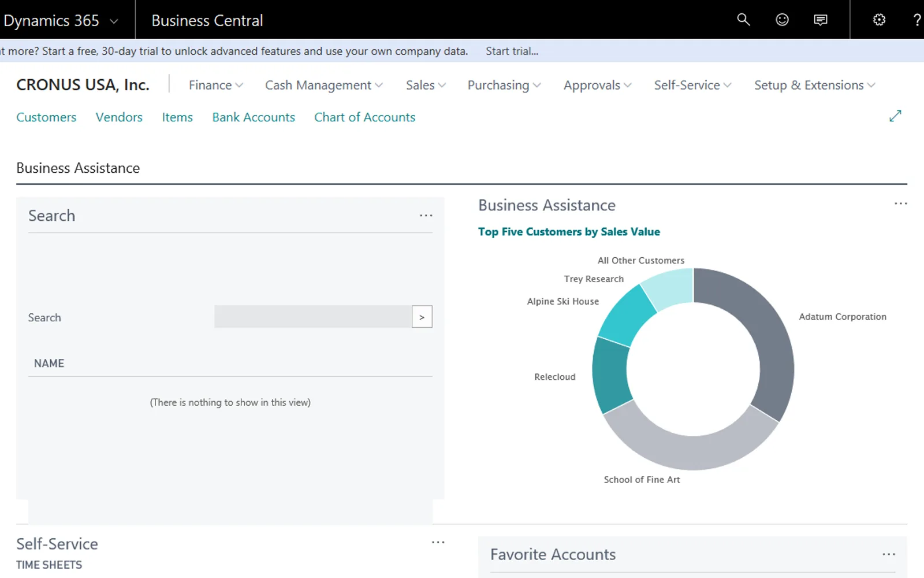Screen dimensions: 924x578
Task: Click the Business Central header title
Action: click(x=207, y=21)
